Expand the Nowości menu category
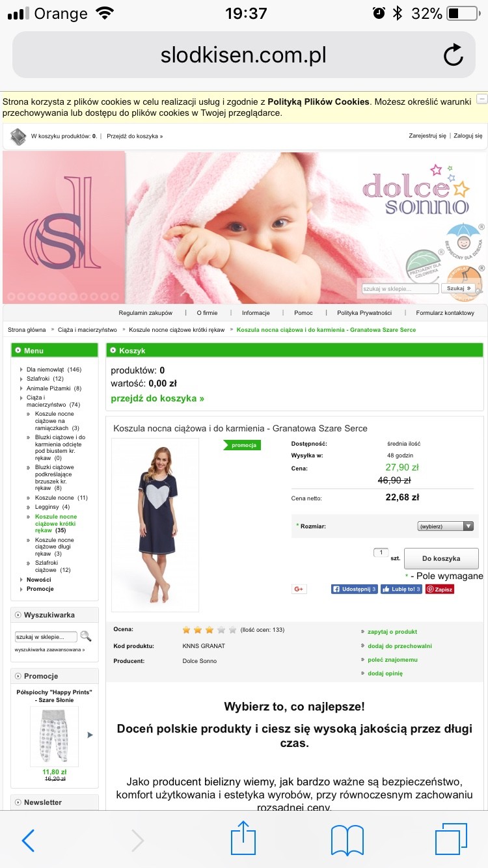This screenshot has width=488, height=868. pyautogui.click(x=38, y=579)
